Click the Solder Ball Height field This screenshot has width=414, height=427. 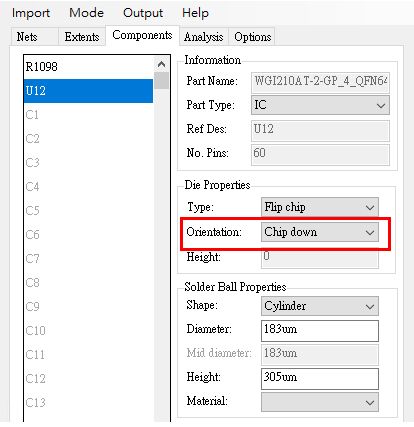[x=320, y=379]
